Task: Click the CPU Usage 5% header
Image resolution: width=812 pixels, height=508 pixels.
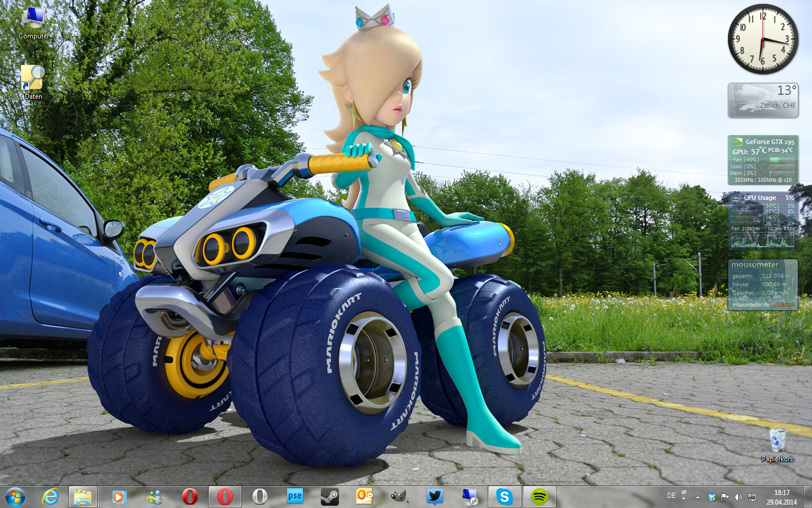Action: (769, 198)
